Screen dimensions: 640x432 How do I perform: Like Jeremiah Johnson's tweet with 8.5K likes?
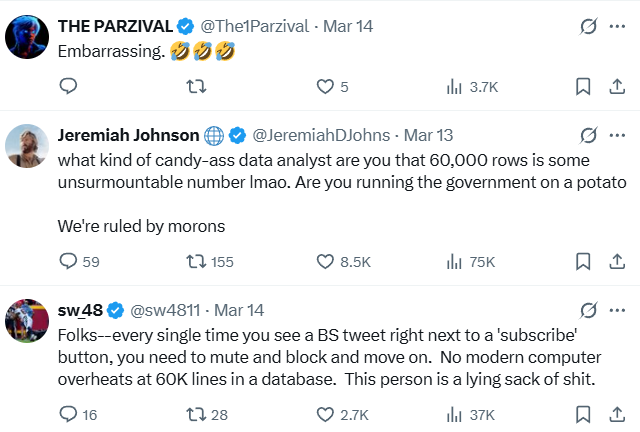point(325,262)
